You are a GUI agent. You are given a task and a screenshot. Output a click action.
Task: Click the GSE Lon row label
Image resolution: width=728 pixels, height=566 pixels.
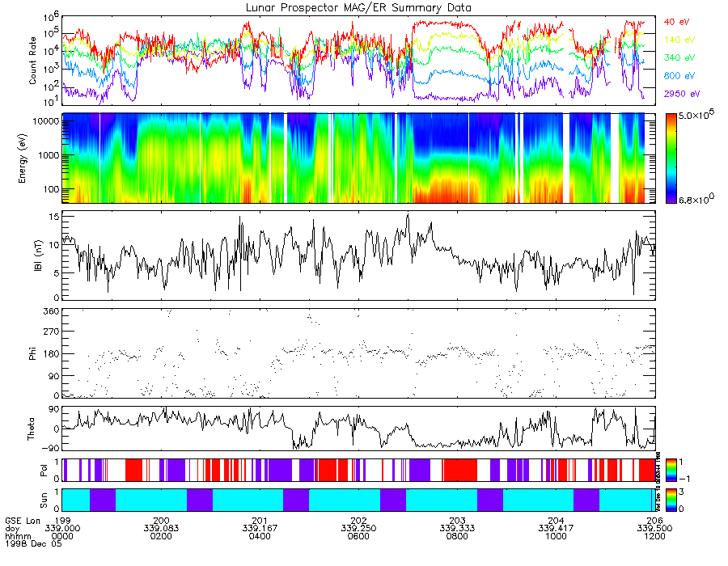coord(23,521)
